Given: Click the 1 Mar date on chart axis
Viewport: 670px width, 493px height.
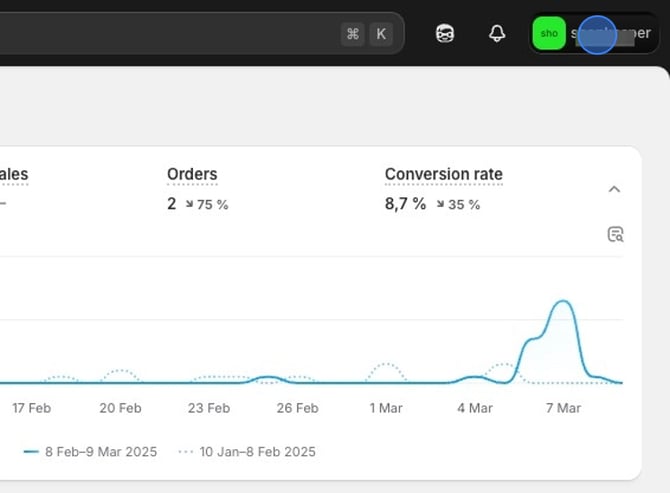Looking at the screenshot, I should pyautogui.click(x=385, y=408).
